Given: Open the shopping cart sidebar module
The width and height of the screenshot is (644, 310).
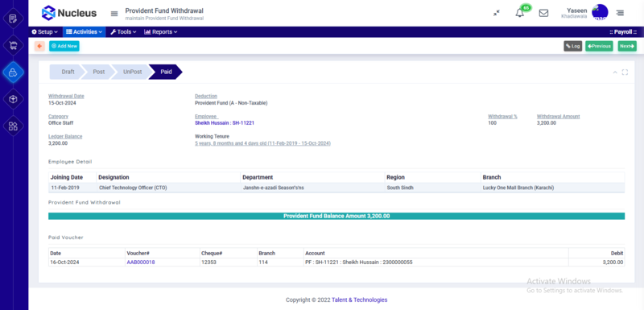Looking at the screenshot, I should click(x=13, y=45).
